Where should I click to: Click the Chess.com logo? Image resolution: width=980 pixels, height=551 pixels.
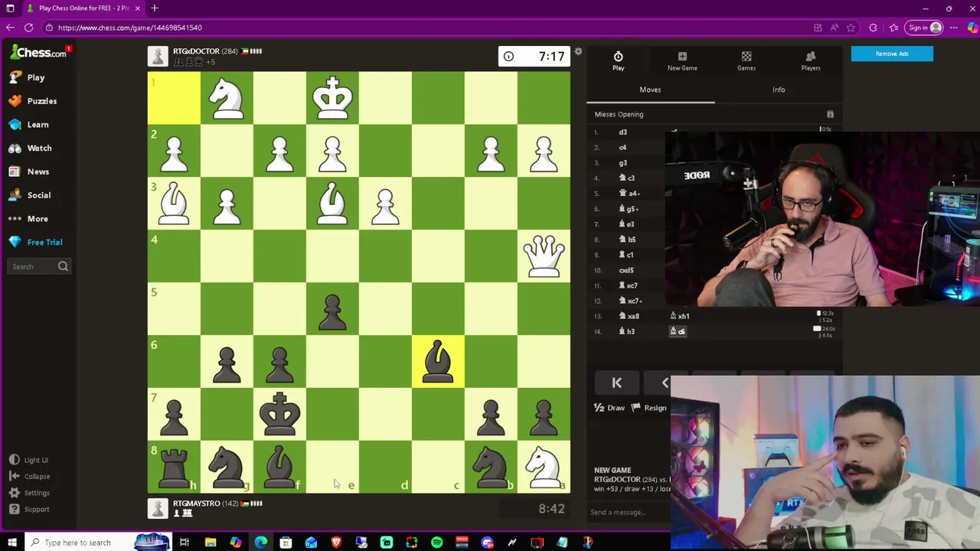[38, 52]
